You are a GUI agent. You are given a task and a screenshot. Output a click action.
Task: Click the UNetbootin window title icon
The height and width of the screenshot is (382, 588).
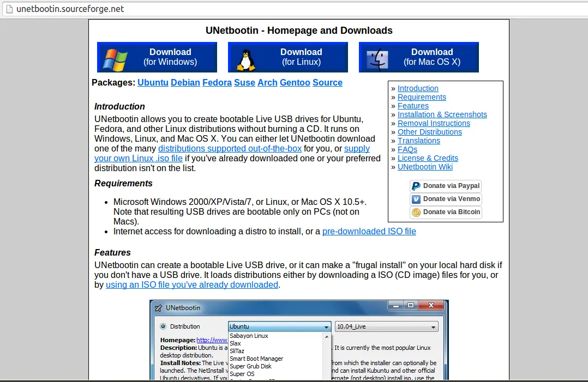(159, 308)
